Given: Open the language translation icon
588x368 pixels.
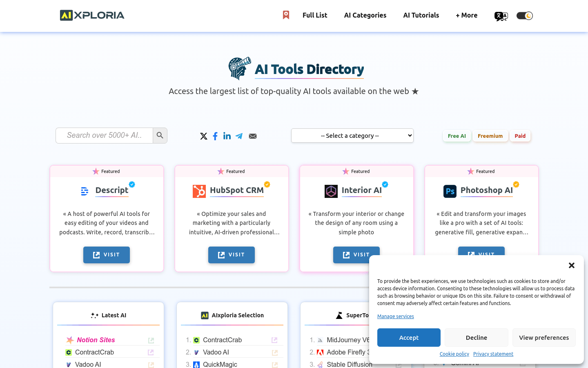Looking at the screenshot, I should [x=501, y=16].
